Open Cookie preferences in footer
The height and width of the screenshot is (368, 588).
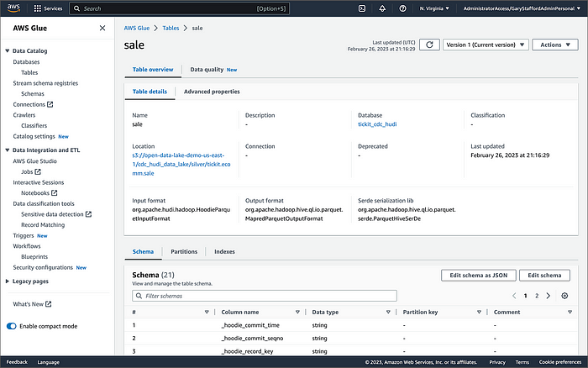[x=560, y=362]
